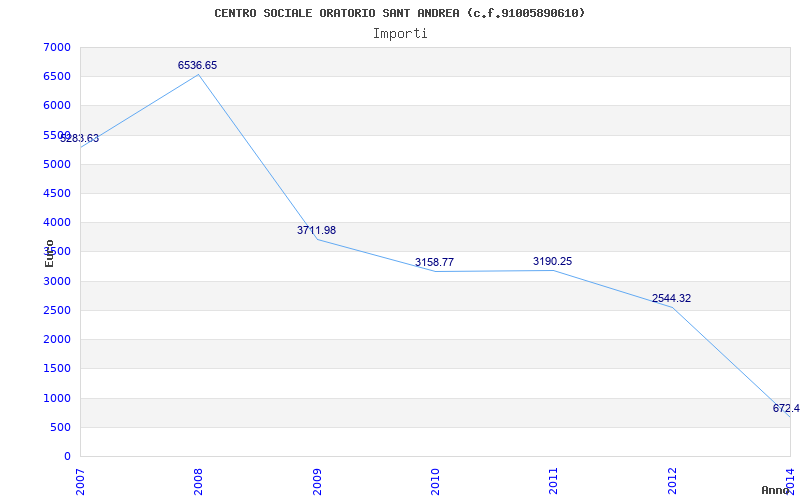Click the Importi subtitle
Image resolution: width=800 pixels, height=500 pixels.
point(400,34)
